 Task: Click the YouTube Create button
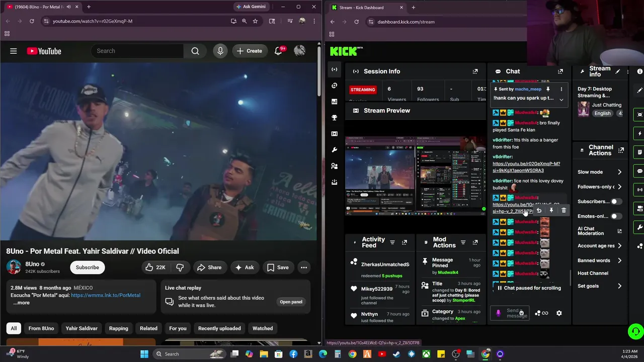249,51
